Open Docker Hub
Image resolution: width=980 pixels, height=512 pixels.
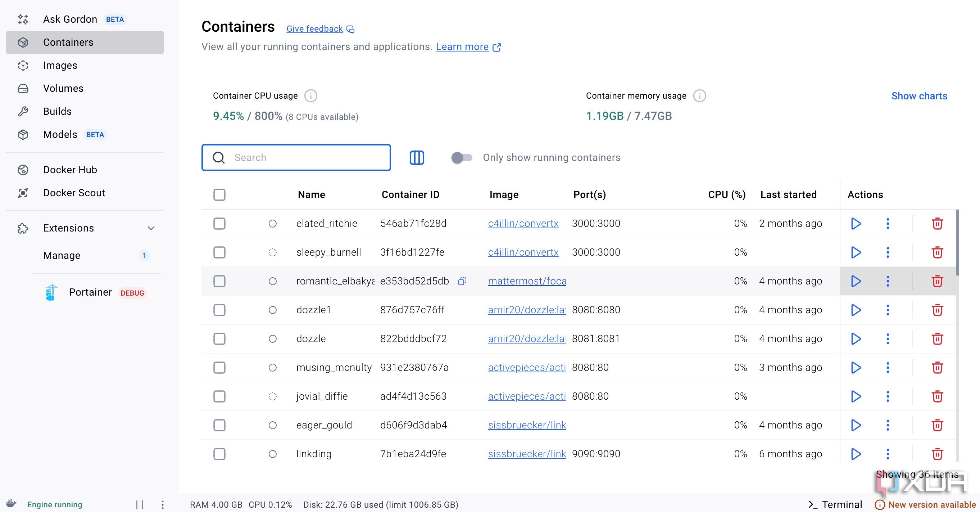tap(85, 170)
